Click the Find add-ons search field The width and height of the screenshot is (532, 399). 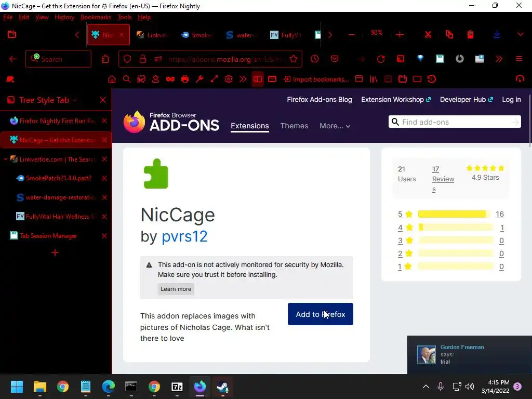click(x=455, y=122)
